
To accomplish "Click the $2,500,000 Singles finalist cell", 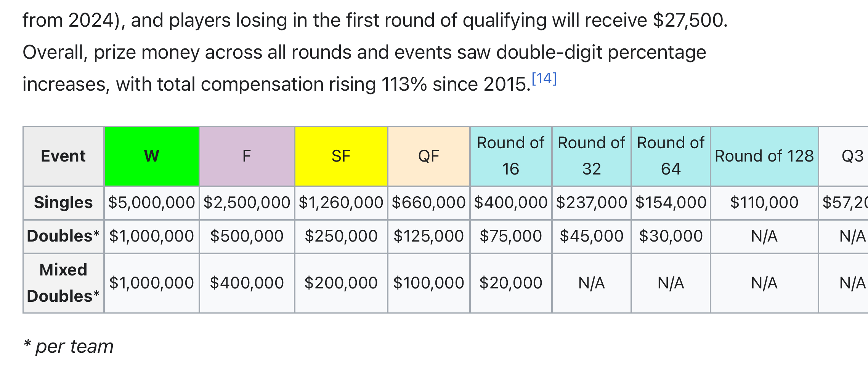I will click(247, 203).
